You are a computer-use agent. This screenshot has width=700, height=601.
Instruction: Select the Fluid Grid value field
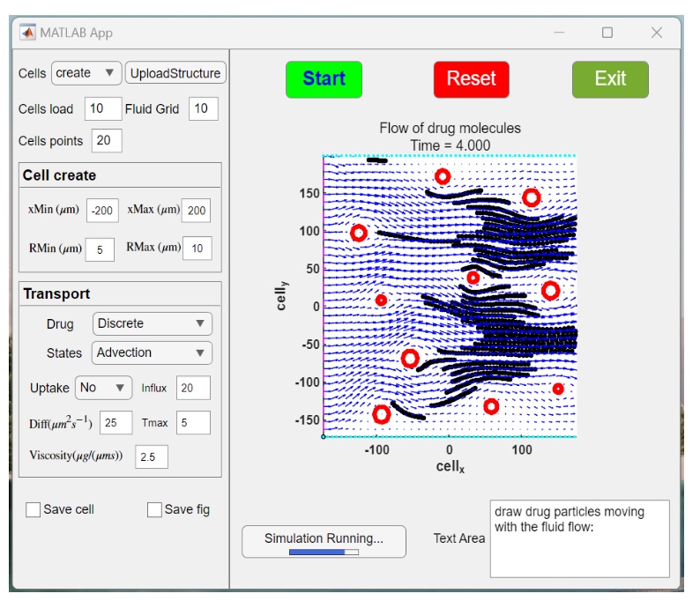(203, 109)
